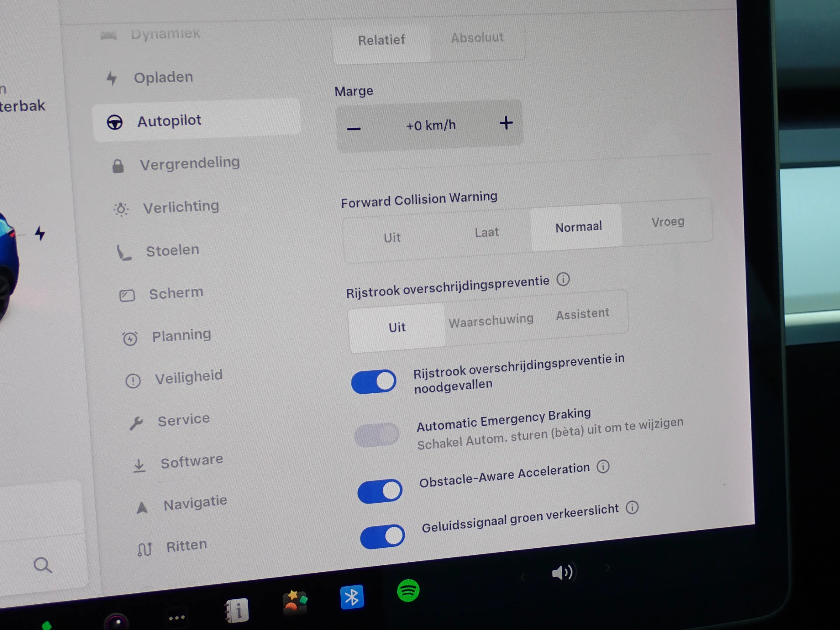The width and height of the screenshot is (840, 630).
Task: Open the three-dots app launcher
Action: point(177,618)
